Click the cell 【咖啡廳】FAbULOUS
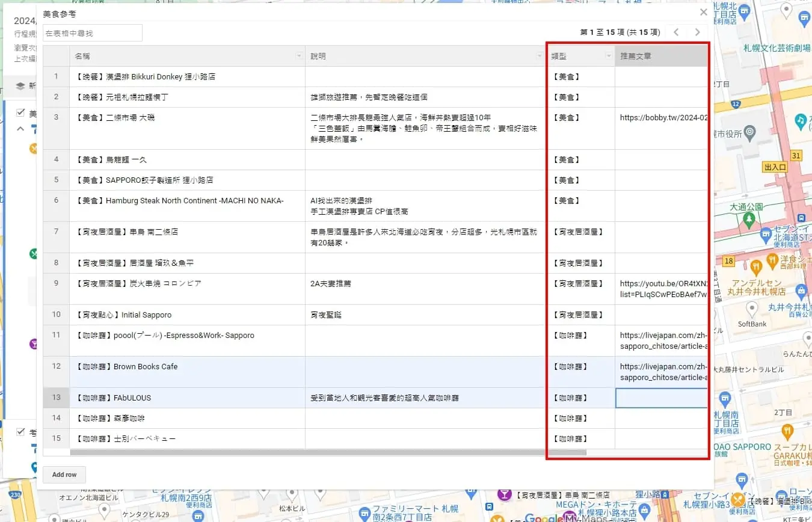Viewport: 812px width, 522px height. click(x=188, y=398)
